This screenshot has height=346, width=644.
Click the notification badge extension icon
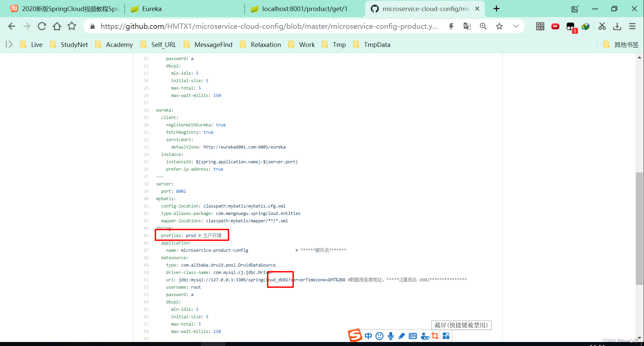pyautogui.click(x=571, y=26)
